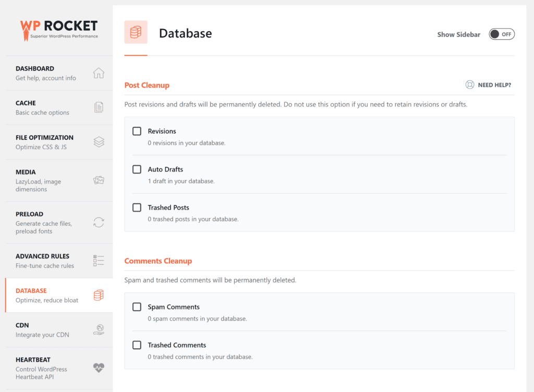Click the Auto Drafts label text
Screen dimensions: 534x392
tap(165, 169)
